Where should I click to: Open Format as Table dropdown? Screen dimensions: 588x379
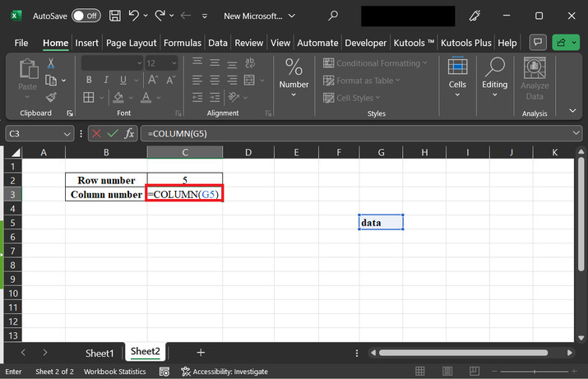[x=362, y=81]
